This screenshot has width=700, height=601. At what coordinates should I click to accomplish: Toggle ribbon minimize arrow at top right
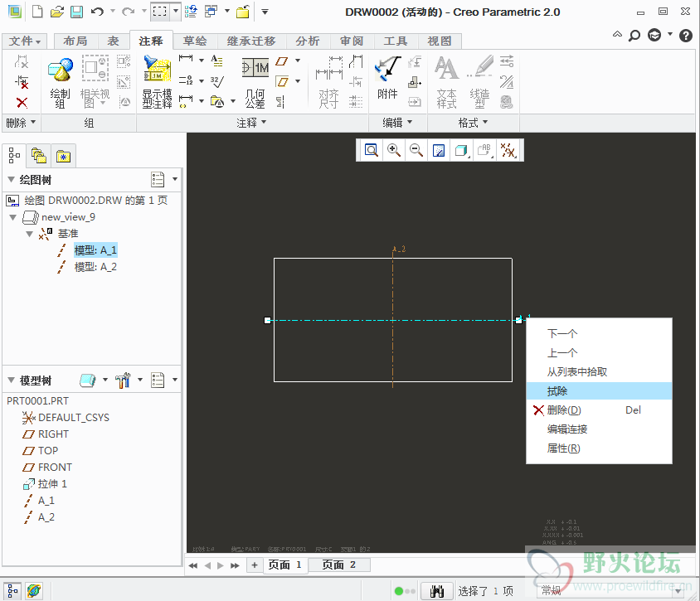tap(617, 34)
